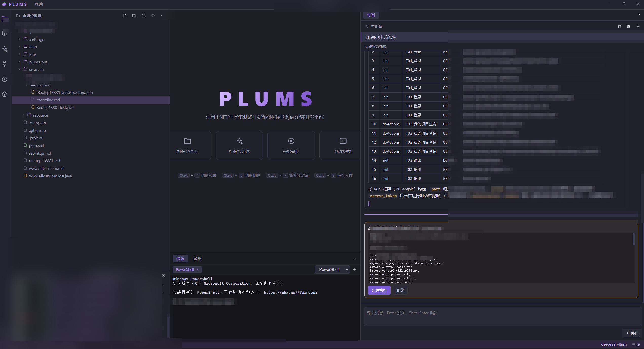This screenshot has height=349, width=644.
Task: Open pom.xml in the explorer
Action: [91, 145]
